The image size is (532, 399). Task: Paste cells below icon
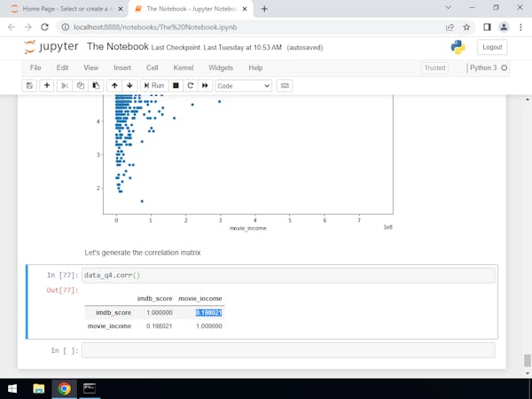[x=96, y=86]
